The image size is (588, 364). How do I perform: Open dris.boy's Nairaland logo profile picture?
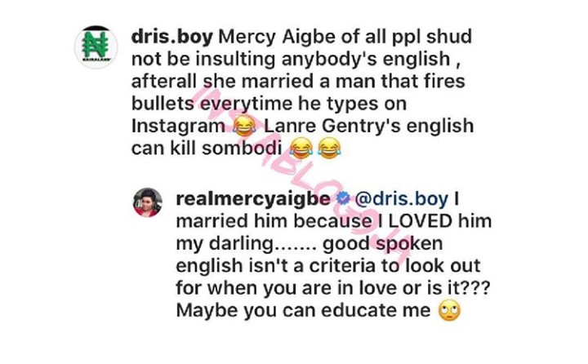pos(96,47)
